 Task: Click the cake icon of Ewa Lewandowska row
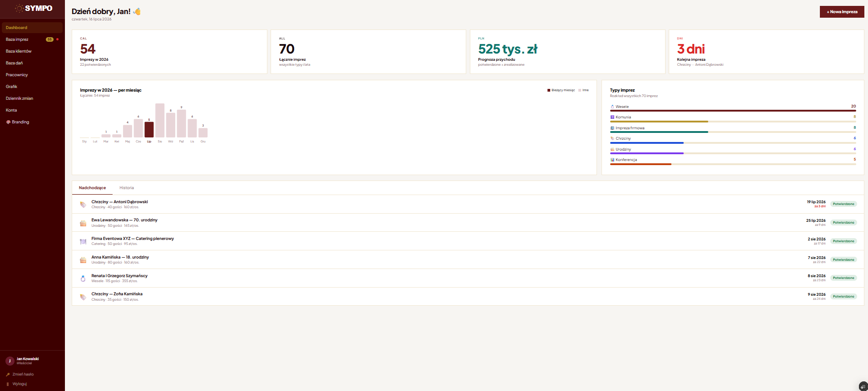pos(83,223)
